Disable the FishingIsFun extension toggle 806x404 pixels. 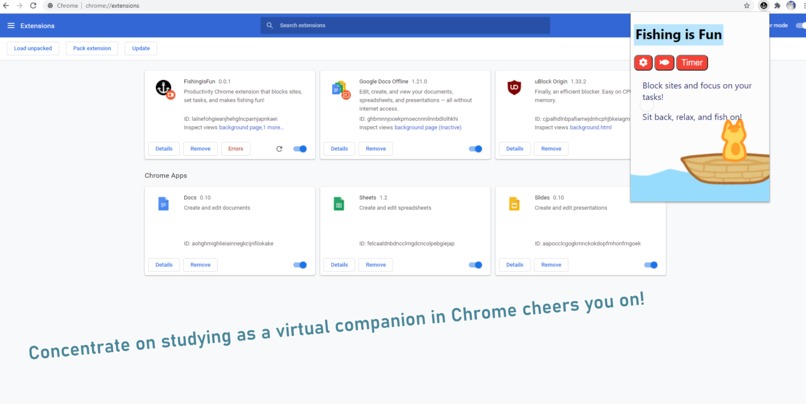pyautogui.click(x=300, y=149)
